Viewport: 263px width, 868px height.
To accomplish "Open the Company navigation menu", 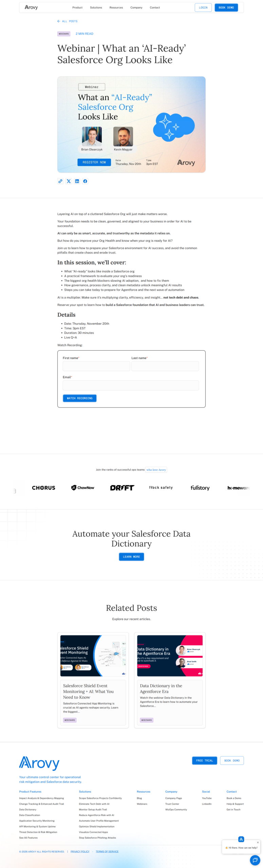I will (x=136, y=7).
